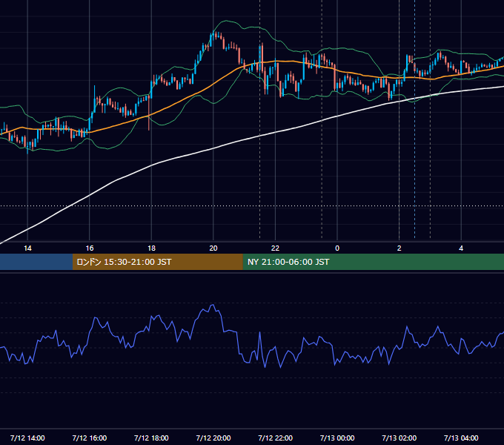The image size is (504, 445).
Task: Click the 7/12 22:00 date label
Action: tap(275, 438)
